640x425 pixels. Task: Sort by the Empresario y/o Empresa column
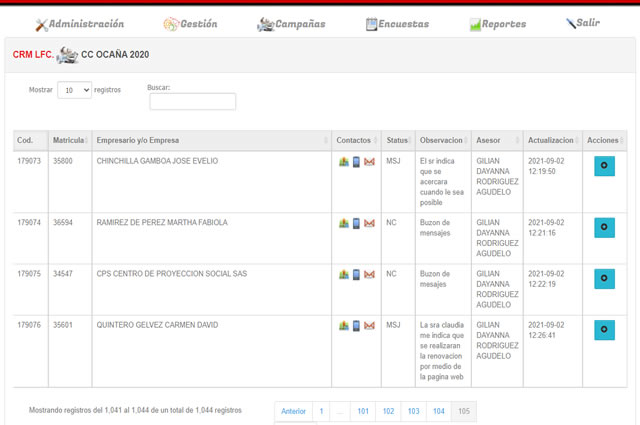point(210,140)
